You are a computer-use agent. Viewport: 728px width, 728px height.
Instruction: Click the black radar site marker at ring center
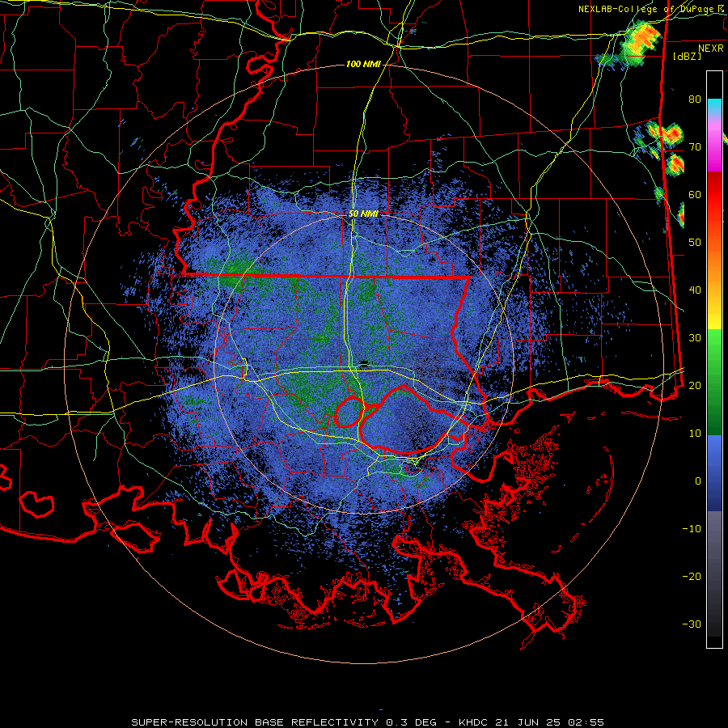365,363
